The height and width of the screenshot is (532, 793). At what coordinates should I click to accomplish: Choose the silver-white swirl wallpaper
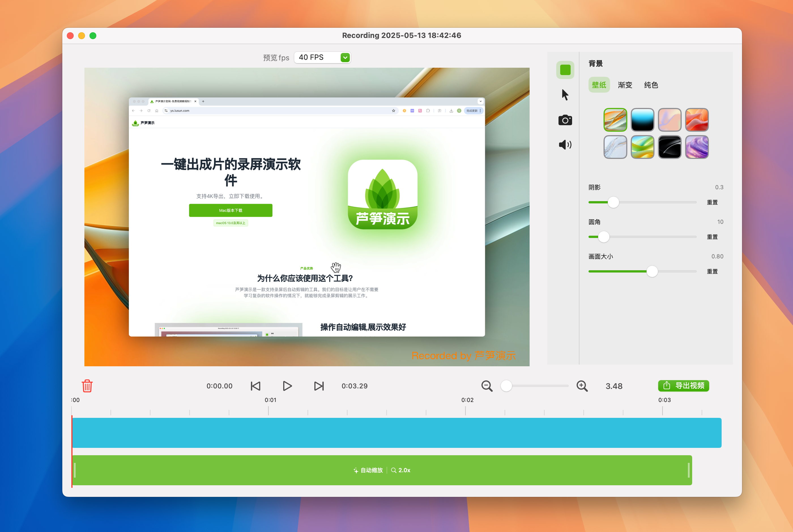tap(615, 147)
